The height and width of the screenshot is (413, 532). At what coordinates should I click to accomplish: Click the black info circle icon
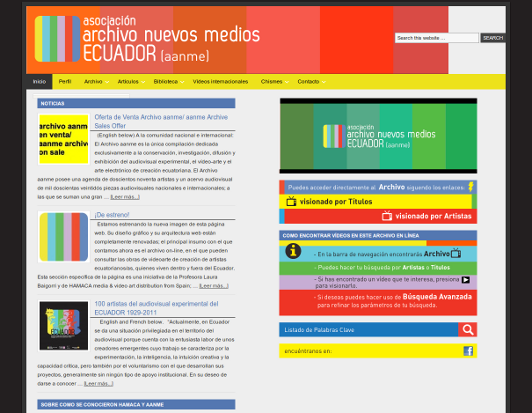[293, 251]
